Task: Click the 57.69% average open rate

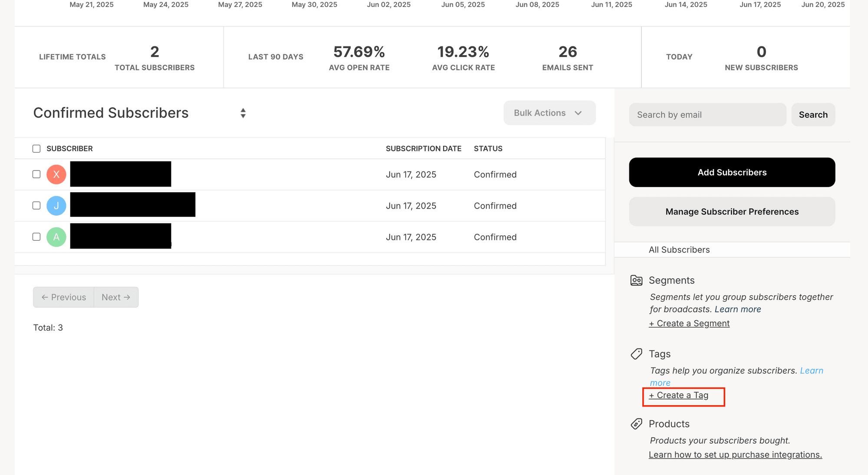Action: point(359,52)
